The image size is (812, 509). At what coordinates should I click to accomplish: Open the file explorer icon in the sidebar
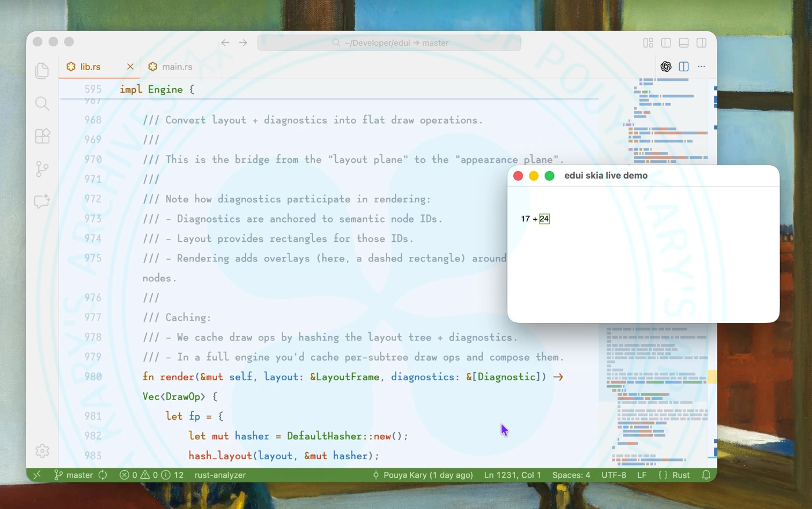(x=42, y=70)
